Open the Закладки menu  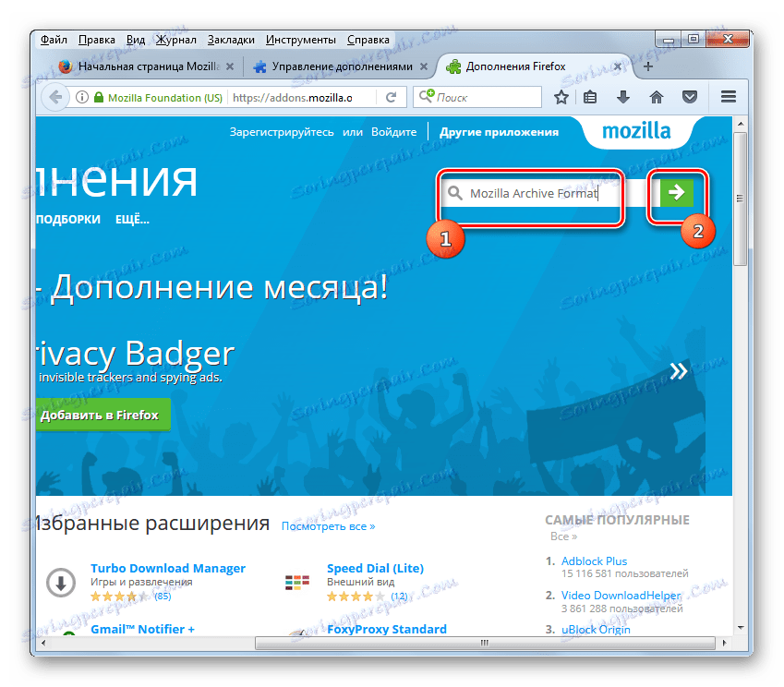231,40
